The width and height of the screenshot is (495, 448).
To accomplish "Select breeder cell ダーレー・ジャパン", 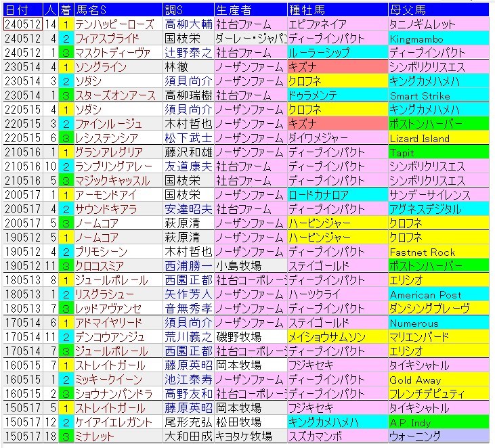I will point(251,39).
